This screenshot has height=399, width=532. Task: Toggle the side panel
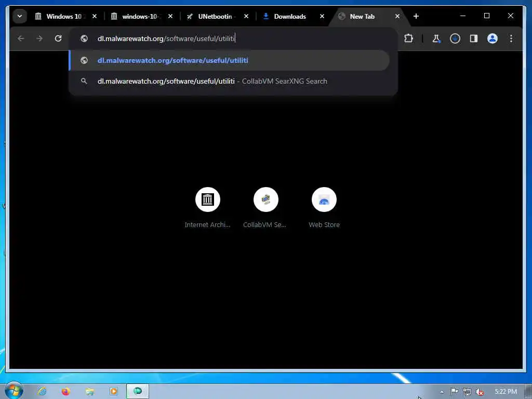coord(474,38)
